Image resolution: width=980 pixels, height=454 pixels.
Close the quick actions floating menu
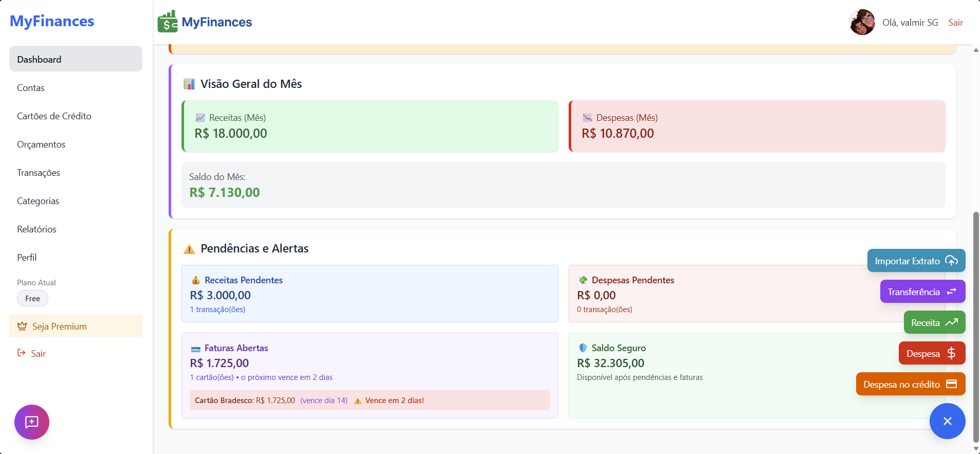pyautogui.click(x=947, y=421)
